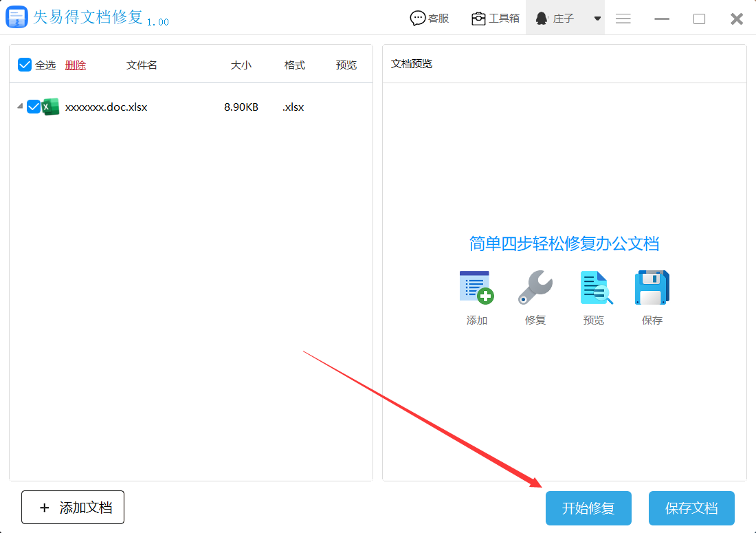
Task: Open 客服 customer service chat
Action: click(430, 19)
